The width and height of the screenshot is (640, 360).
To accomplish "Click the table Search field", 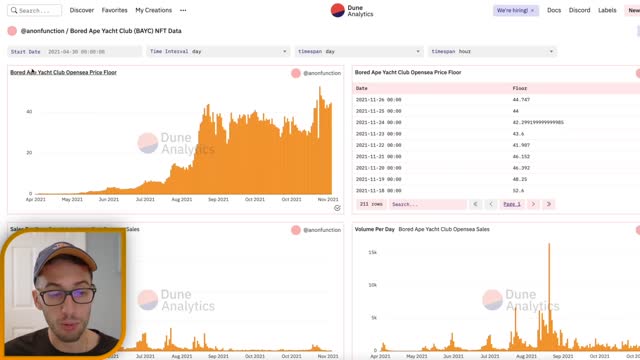I will click(428, 204).
